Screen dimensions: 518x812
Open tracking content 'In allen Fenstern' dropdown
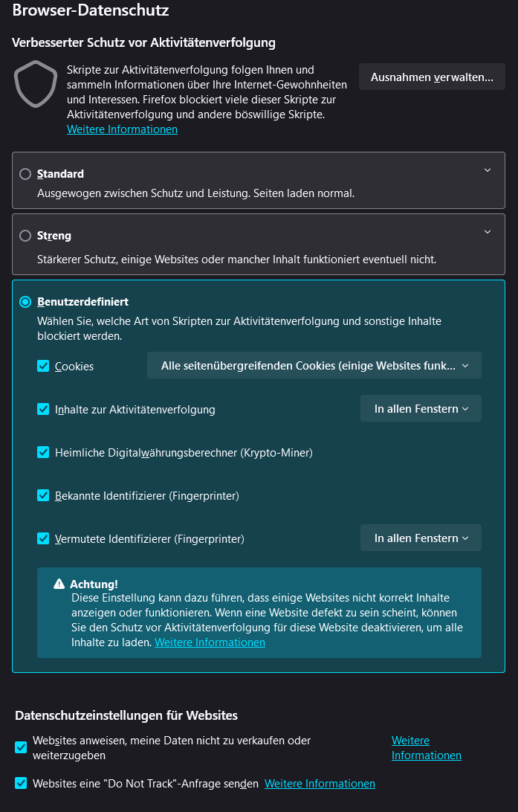tap(421, 409)
